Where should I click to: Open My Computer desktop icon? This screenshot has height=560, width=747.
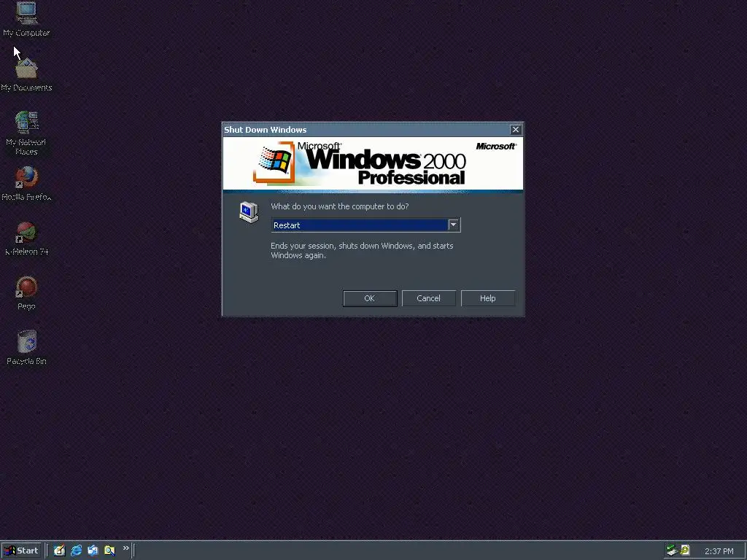coord(26,19)
